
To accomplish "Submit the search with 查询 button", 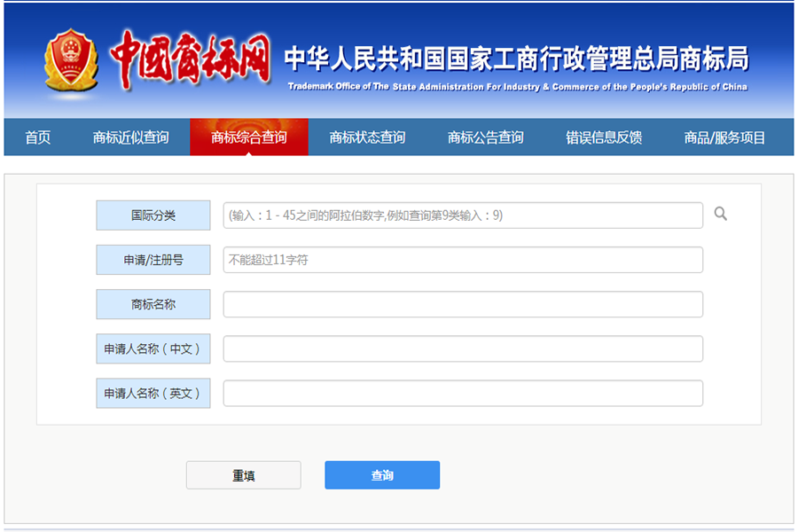I will [x=382, y=475].
